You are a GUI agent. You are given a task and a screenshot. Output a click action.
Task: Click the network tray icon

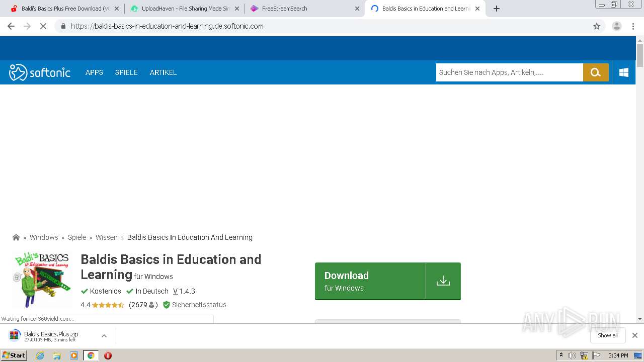(x=584, y=355)
